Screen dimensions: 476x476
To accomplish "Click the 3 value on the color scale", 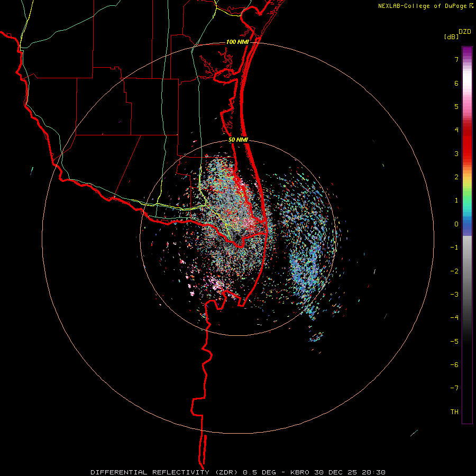I will click(456, 153).
